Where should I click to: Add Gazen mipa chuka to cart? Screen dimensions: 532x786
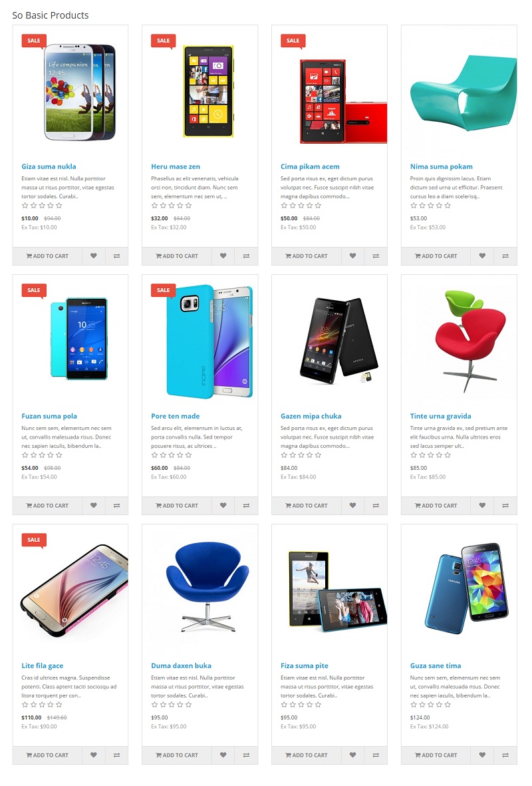307,505
